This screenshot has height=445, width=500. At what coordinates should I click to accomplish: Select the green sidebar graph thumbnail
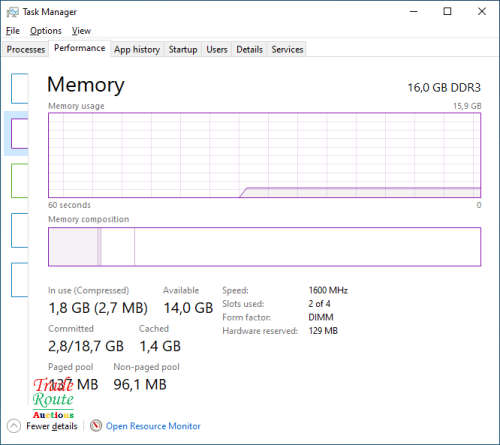click(x=20, y=180)
